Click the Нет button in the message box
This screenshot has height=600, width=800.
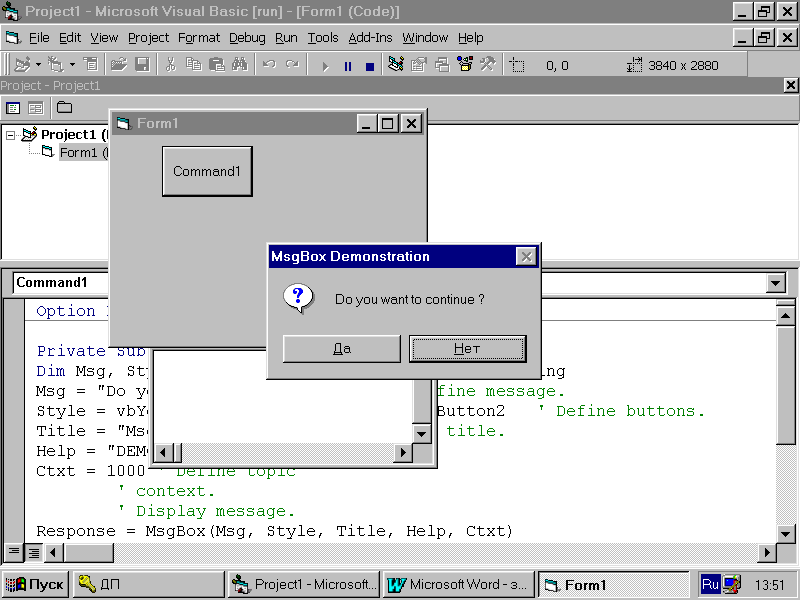click(467, 348)
